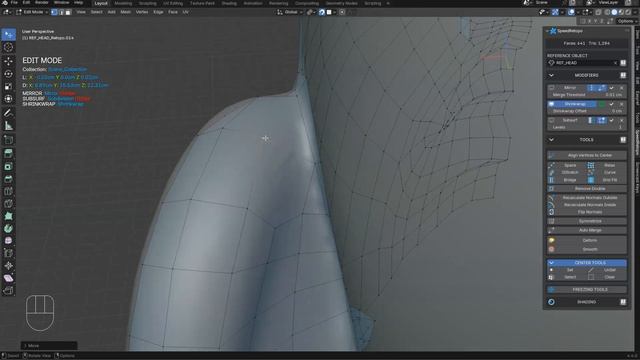Switch to Modeling workspace tab
This screenshot has height=360, width=640.
(123, 3)
